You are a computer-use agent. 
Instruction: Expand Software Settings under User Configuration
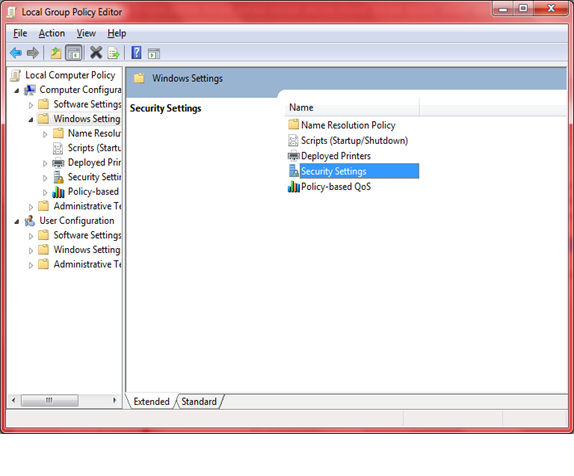[31, 236]
